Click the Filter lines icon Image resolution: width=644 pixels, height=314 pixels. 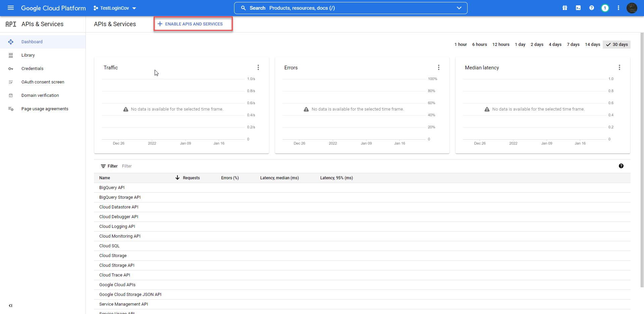click(103, 166)
